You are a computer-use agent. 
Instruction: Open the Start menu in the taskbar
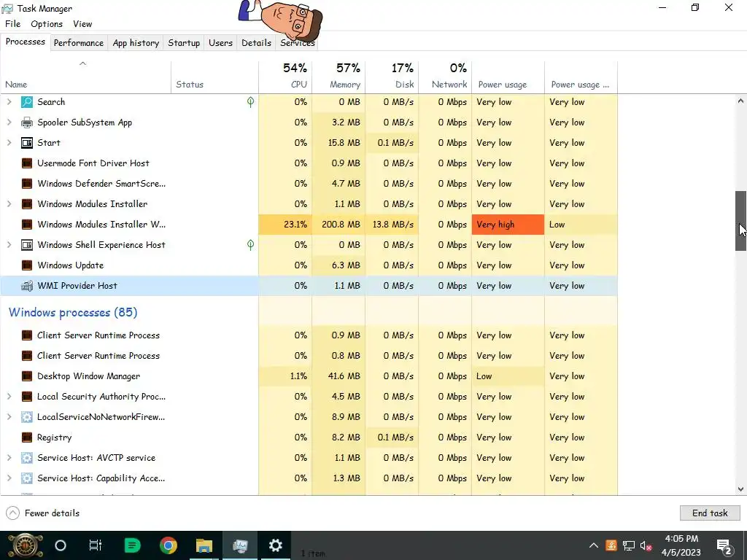25,545
